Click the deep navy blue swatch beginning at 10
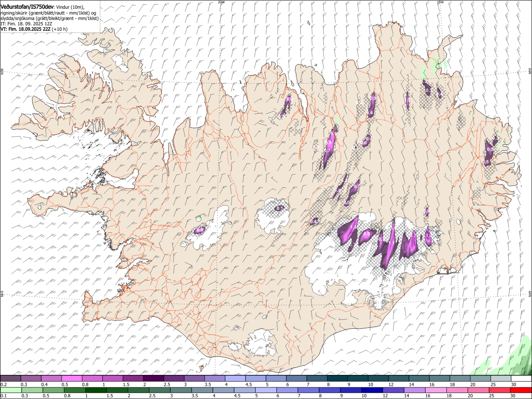This screenshot has height=399, width=532. coord(372,390)
